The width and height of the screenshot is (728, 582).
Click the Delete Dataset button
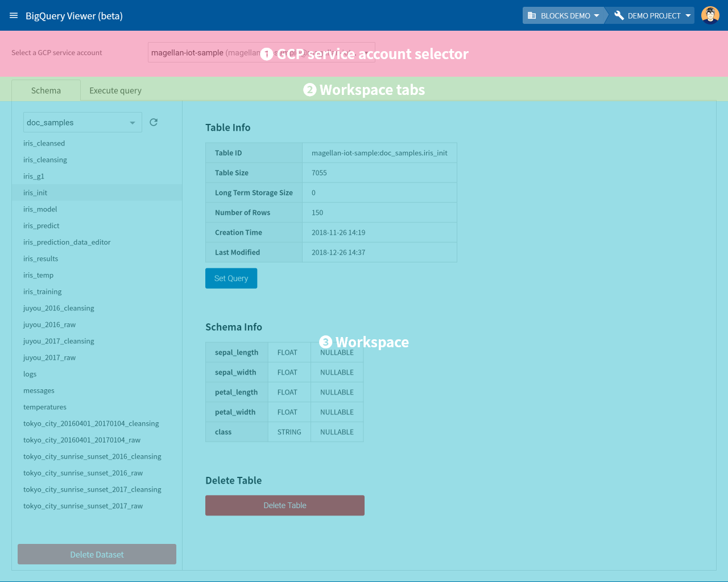click(97, 554)
